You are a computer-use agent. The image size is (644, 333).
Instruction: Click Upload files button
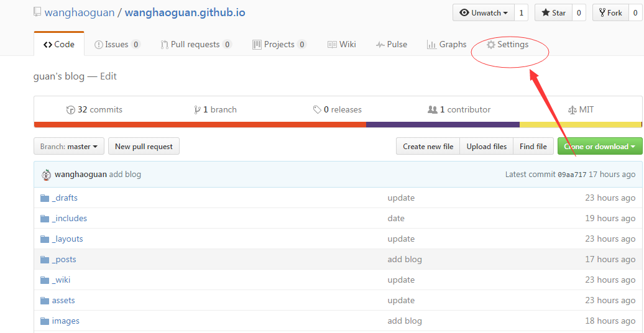(x=487, y=146)
